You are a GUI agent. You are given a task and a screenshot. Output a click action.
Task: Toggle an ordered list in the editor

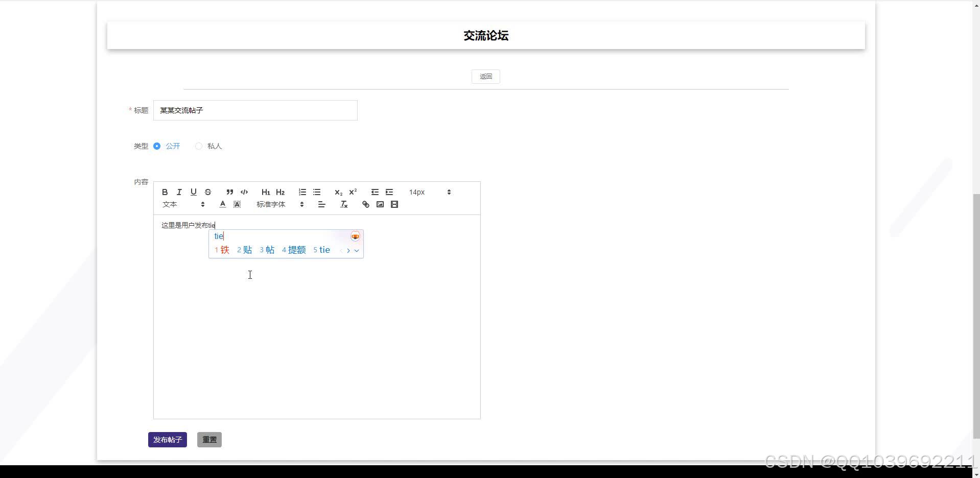[302, 192]
